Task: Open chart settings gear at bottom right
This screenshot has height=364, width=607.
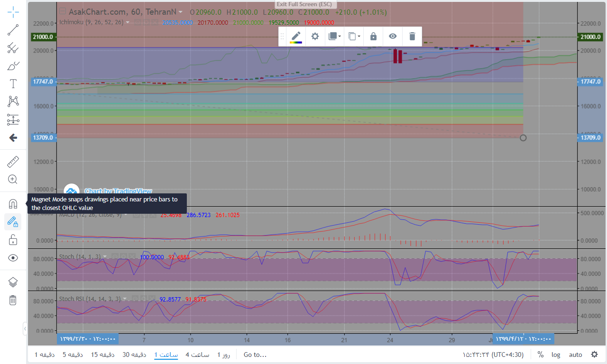Action: tap(594, 355)
